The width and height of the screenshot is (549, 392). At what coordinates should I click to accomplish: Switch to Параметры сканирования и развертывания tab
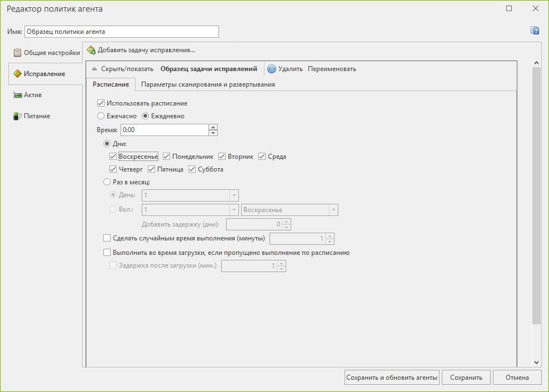pyautogui.click(x=208, y=84)
